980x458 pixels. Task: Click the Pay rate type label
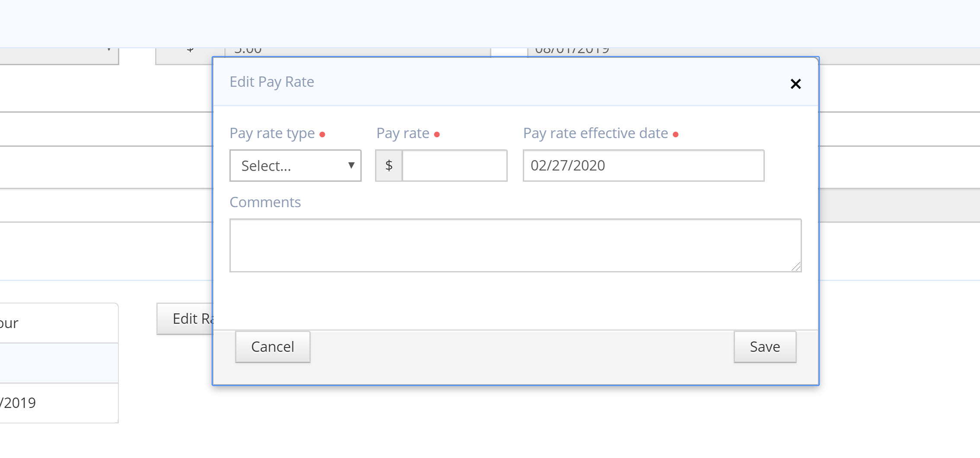coord(272,133)
